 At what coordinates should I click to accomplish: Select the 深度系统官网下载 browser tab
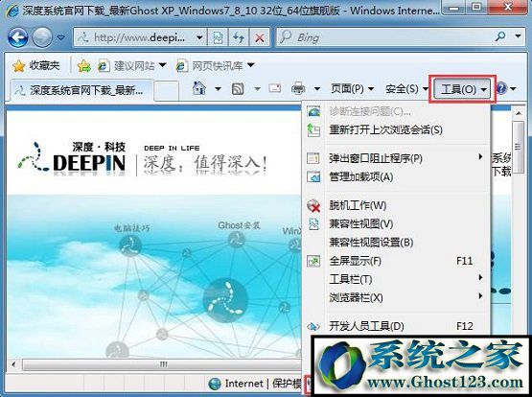point(81,90)
